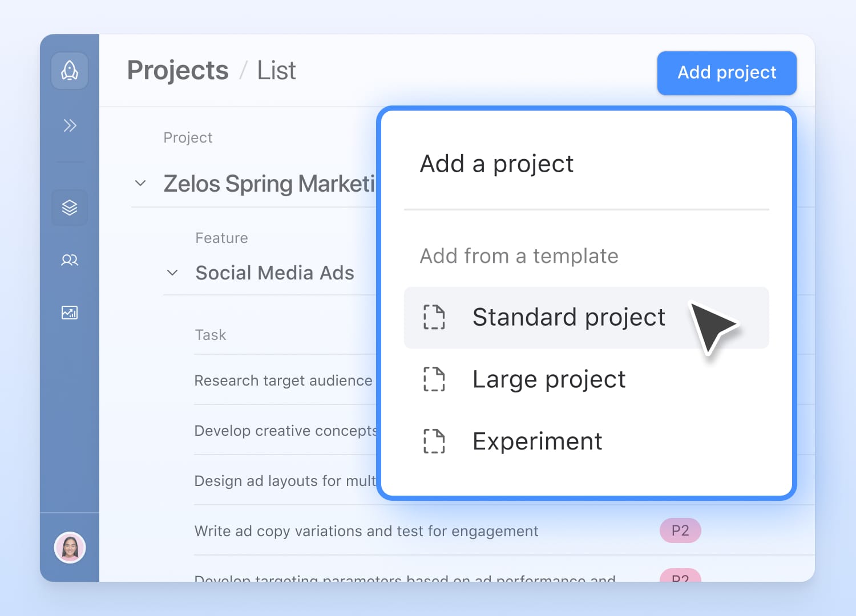Select Large project template
This screenshot has height=616, width=856.
point(549,379)
